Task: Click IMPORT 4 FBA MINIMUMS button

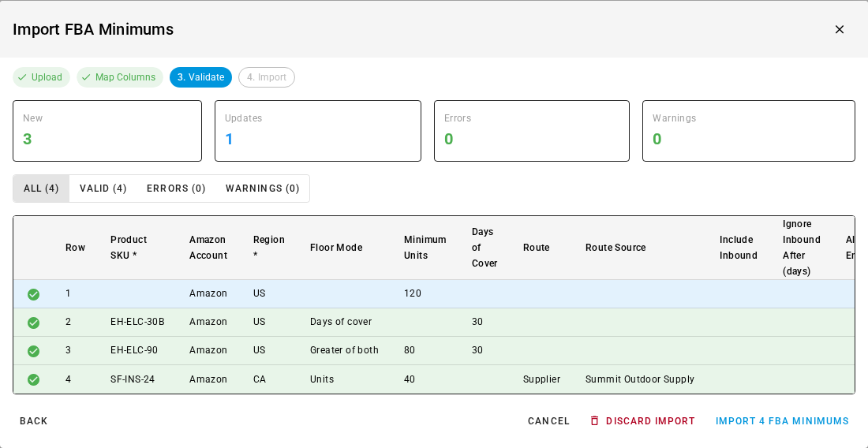Action: pos(782,421)
